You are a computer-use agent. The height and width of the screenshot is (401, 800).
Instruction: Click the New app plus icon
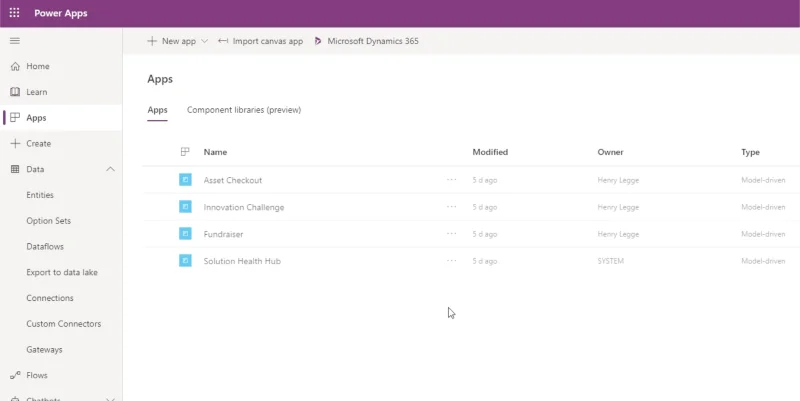pos(152,41)
